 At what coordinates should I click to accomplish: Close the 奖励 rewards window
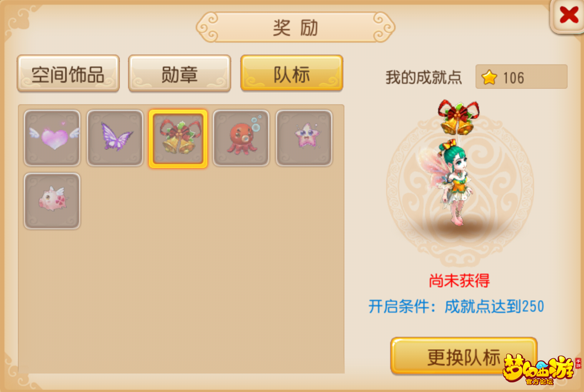(x=568, y=16)
